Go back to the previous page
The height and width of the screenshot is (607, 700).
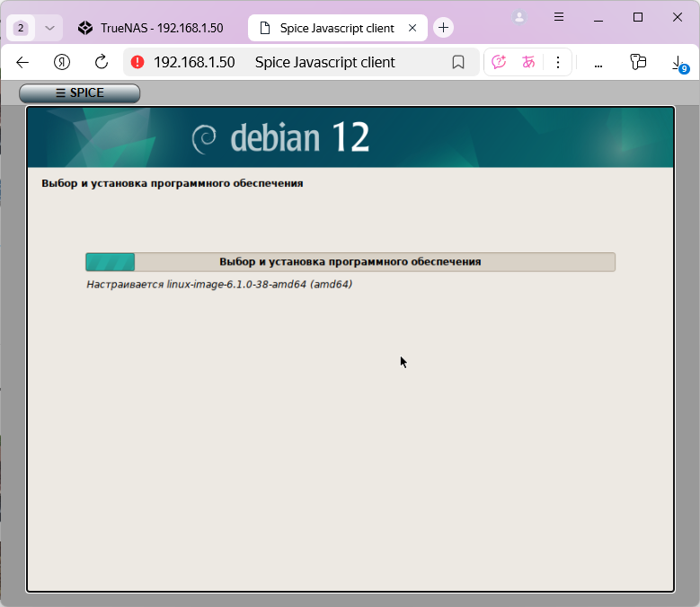22,63
